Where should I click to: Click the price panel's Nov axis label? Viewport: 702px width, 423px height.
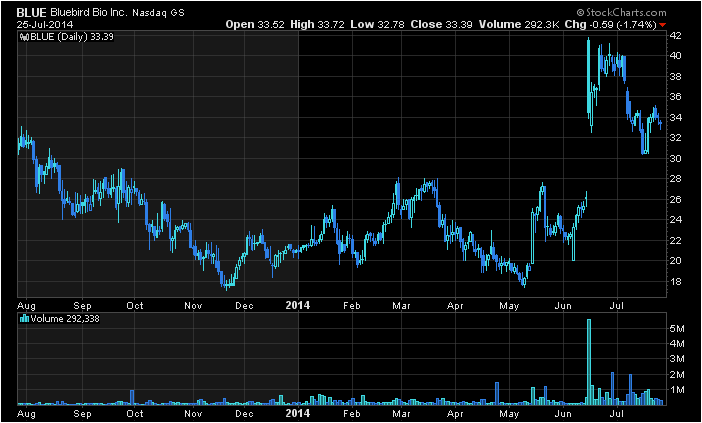point(193,306)
